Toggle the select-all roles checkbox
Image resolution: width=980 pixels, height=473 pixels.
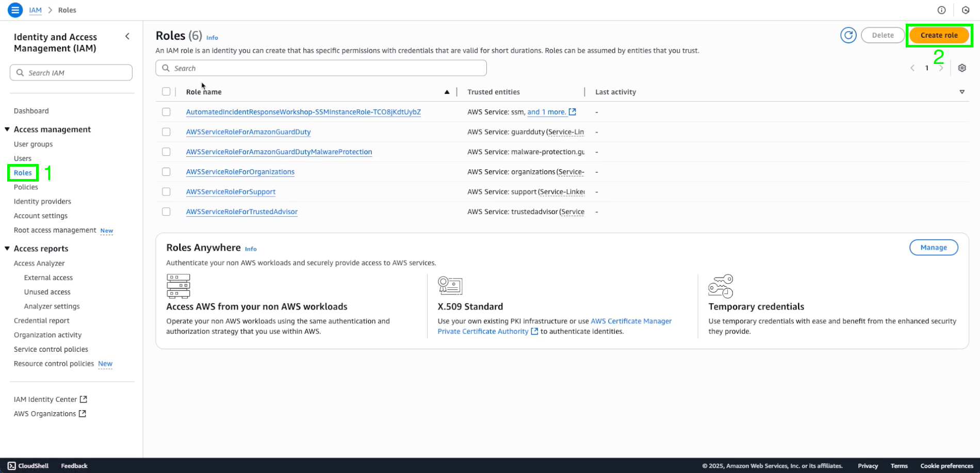tap(166, 91)
